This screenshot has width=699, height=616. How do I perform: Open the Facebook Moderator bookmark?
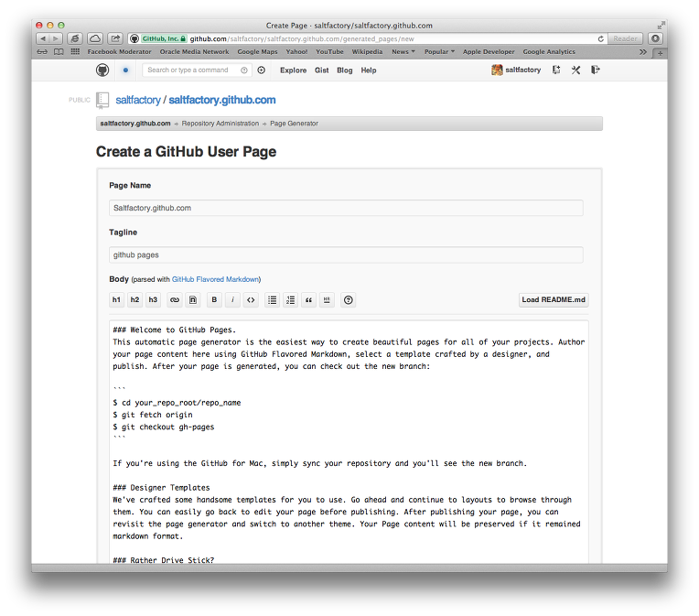point(120,52)
